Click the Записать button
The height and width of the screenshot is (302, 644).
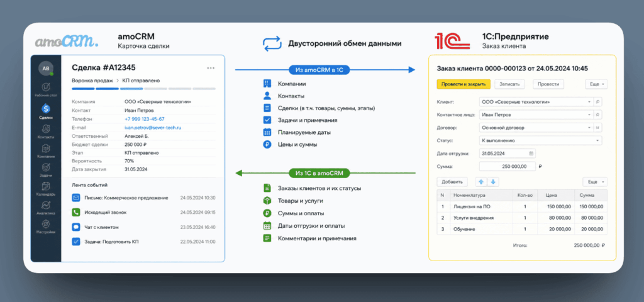click(x=509, y=84)
